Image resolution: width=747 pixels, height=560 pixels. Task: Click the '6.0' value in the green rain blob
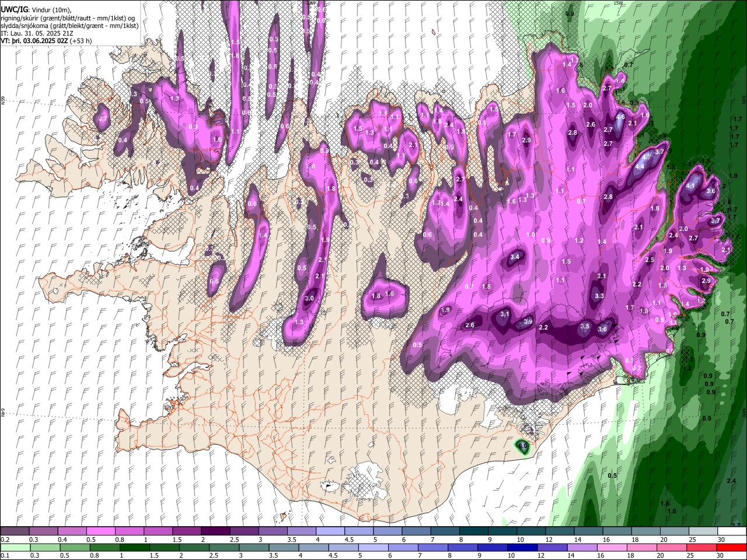(523, 446)
